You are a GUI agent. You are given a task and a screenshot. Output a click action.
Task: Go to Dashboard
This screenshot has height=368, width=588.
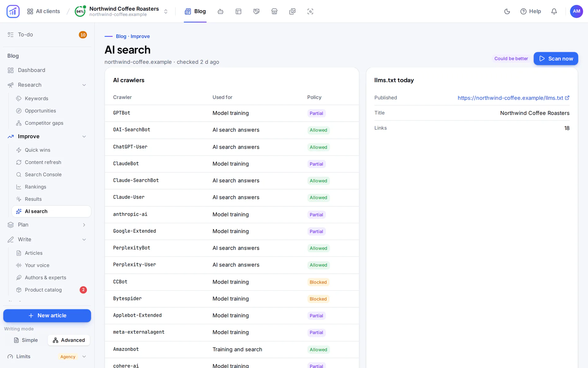point(47,70)
